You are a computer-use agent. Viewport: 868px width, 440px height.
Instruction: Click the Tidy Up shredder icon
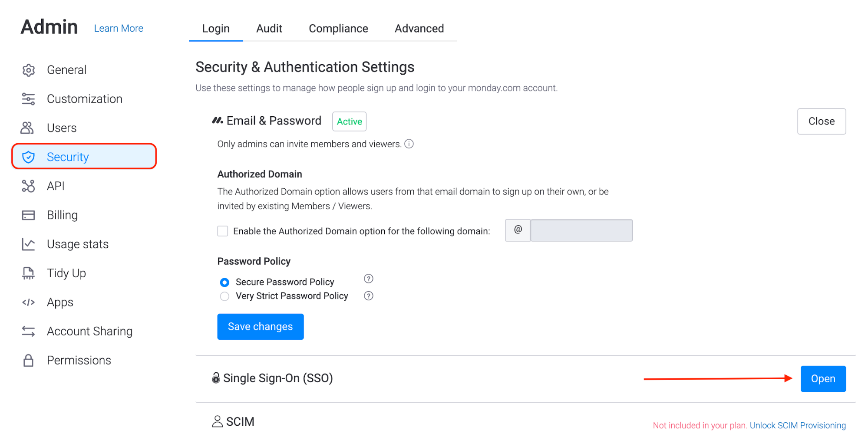[x=29, y=273]
